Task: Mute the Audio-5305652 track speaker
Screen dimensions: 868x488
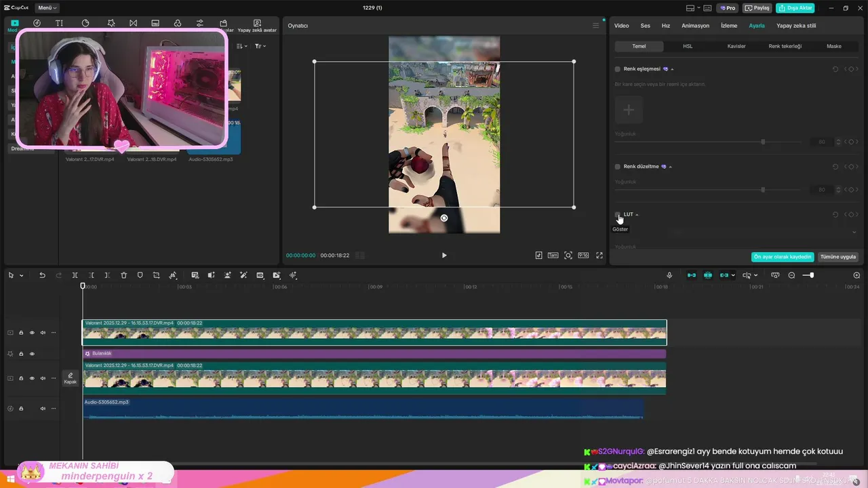Action: point(43,409)
